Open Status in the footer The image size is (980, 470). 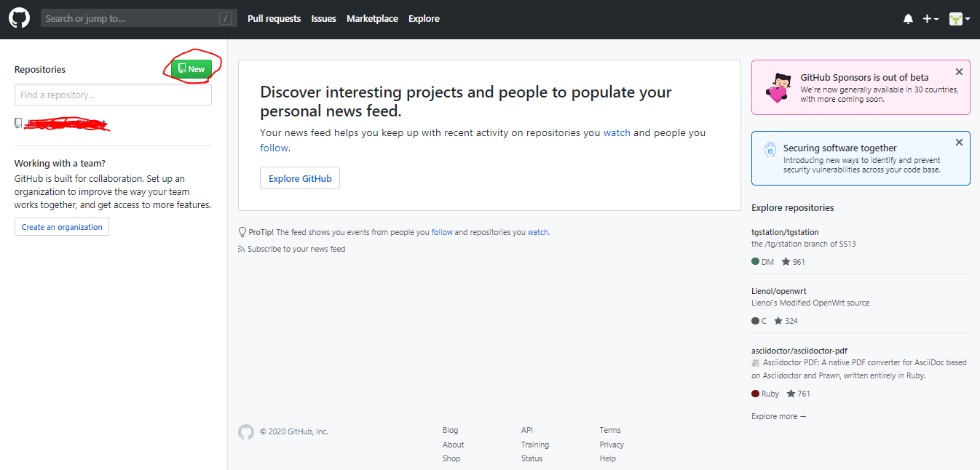[532, 458]
